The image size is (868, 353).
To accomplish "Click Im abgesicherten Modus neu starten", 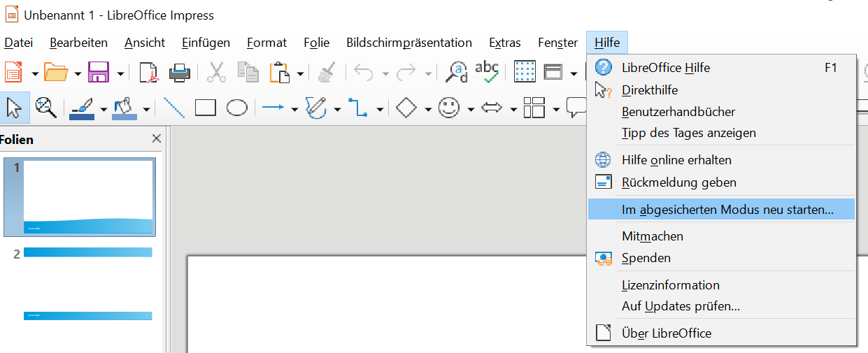I will pos(721,209).
